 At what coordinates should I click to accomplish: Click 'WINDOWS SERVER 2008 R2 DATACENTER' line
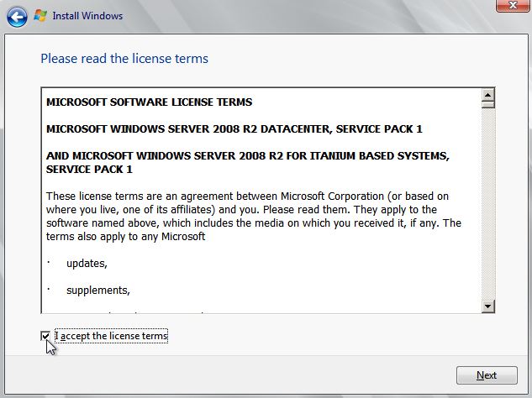234,129
